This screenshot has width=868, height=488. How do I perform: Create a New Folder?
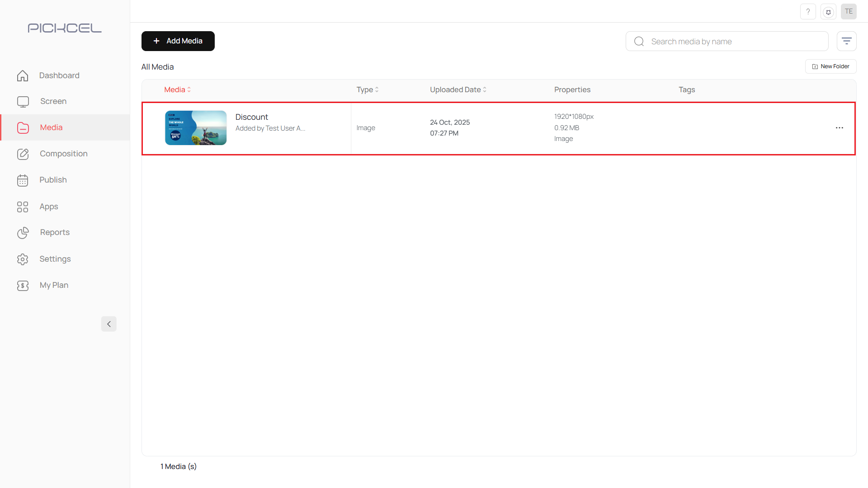(x=831, y=66)
